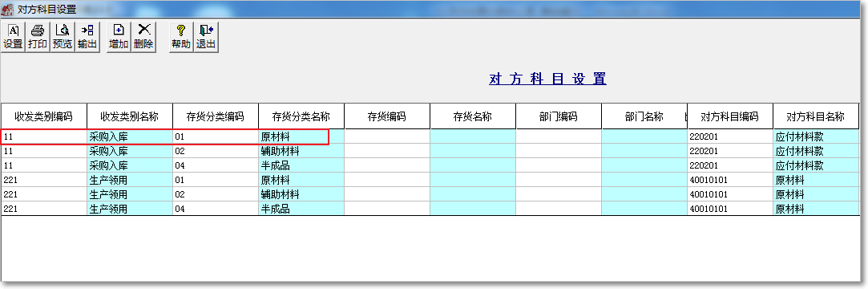
Task: Click 采购入库 cell in 原材料 row
Action: (130, 136)
